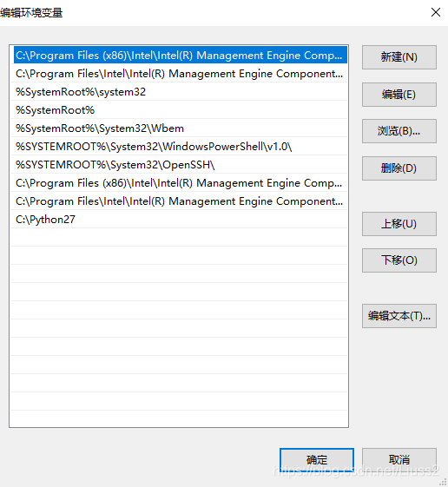Screen dimensions: 448x487
Task: Move entry down with 下移(O)
Action: [x=399, y=260]
